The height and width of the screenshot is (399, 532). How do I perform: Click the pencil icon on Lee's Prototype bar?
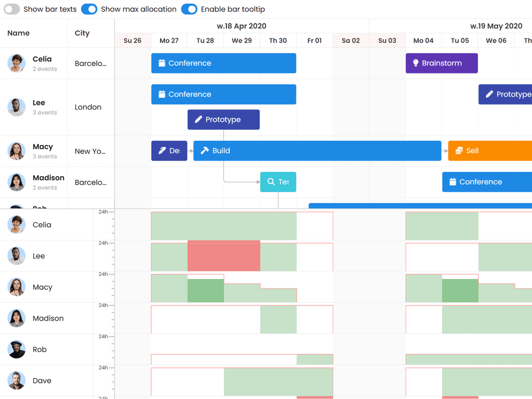pos(198,119)
